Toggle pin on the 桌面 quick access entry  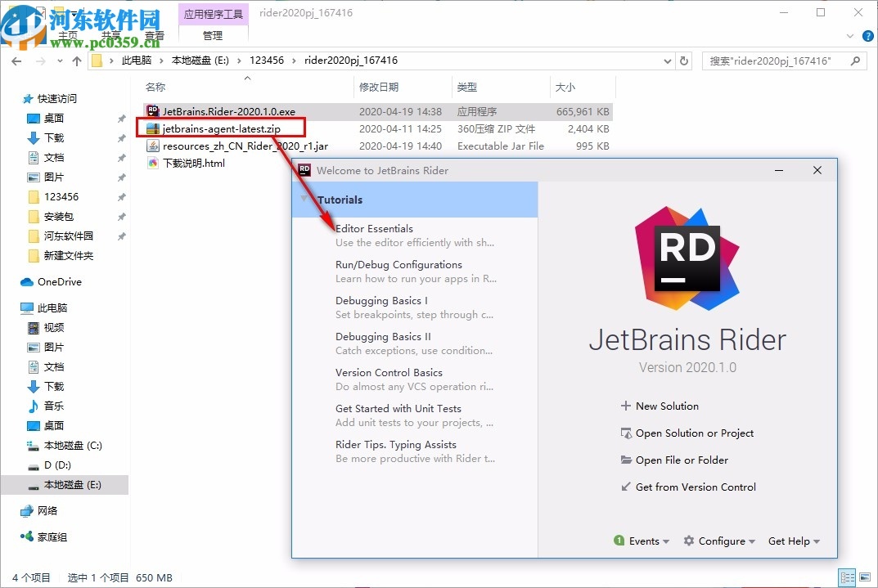121,119
